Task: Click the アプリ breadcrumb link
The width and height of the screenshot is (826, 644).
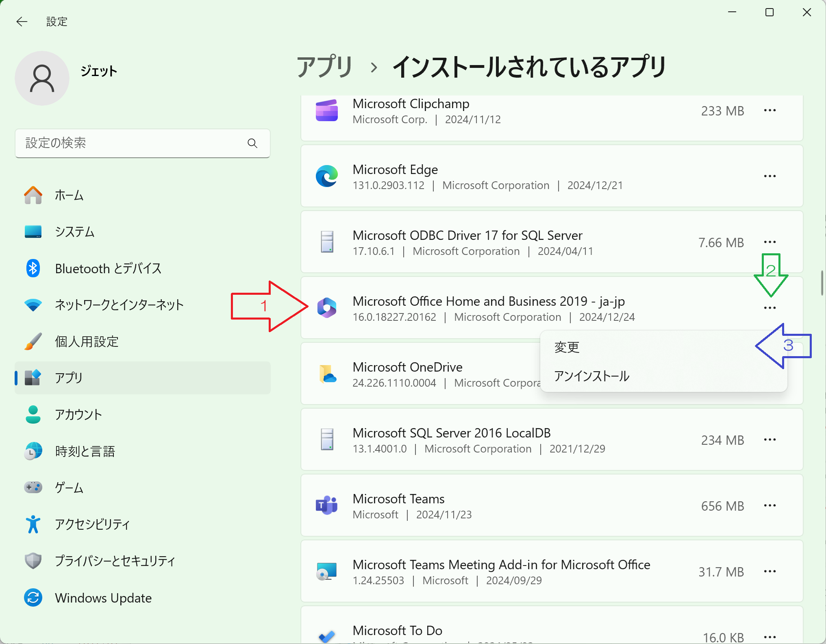Action: [324, 67]
